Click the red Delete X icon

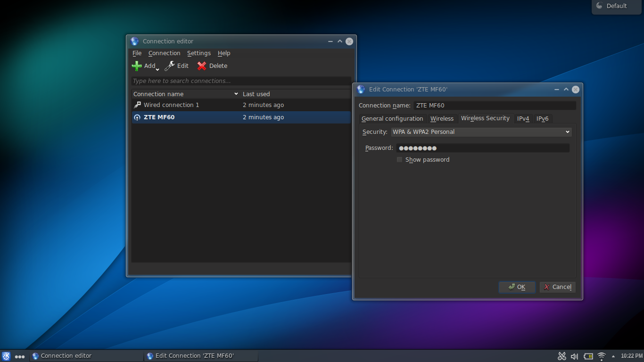click(x=202, y=66)
